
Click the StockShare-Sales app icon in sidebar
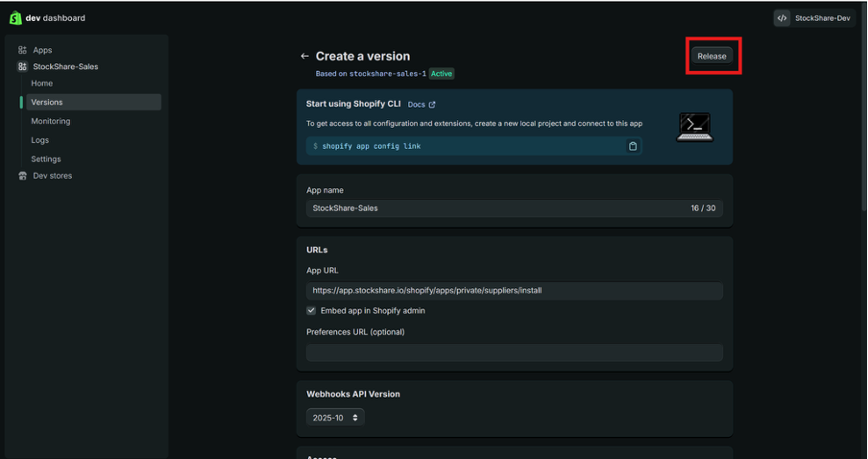pos(22,67)
